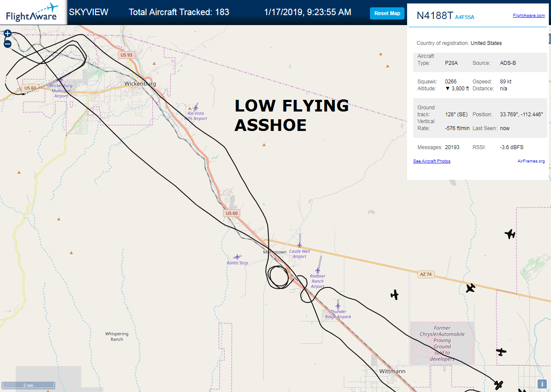
Task: Click the SKYVIEW header title
Action: [x=89, y=12]
